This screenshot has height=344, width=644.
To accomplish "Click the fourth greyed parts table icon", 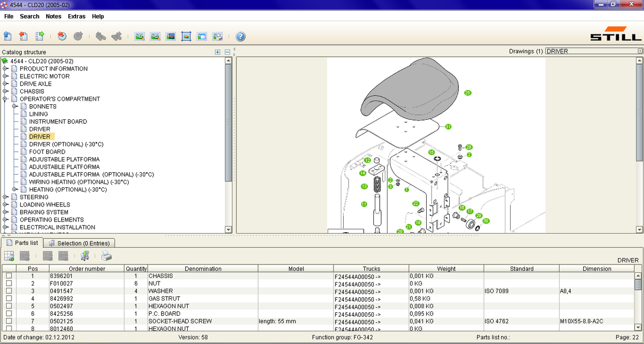I will click(63, 256).
